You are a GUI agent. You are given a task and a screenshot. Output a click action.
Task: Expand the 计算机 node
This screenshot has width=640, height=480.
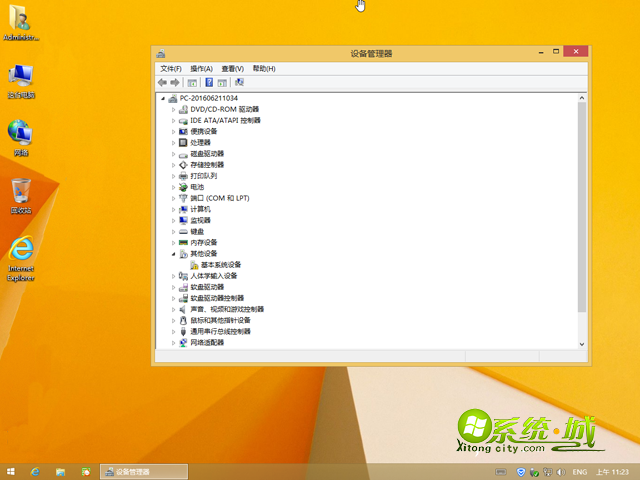click(173, 209)
